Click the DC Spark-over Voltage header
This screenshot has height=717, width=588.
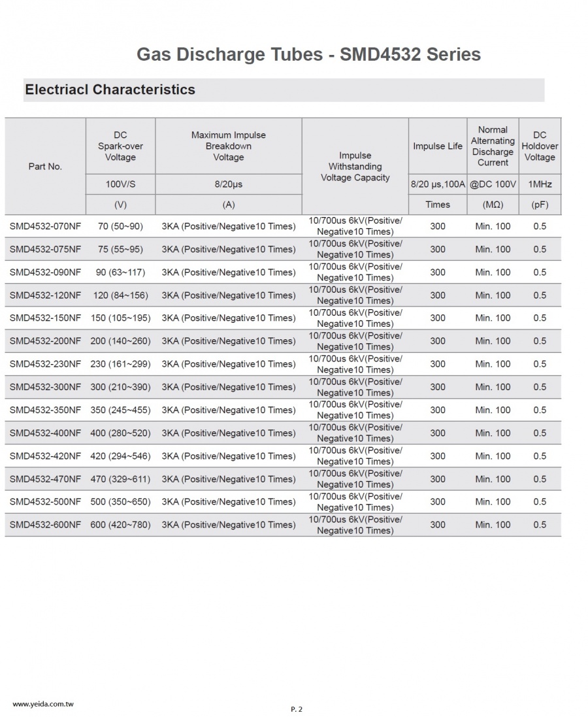120,146
